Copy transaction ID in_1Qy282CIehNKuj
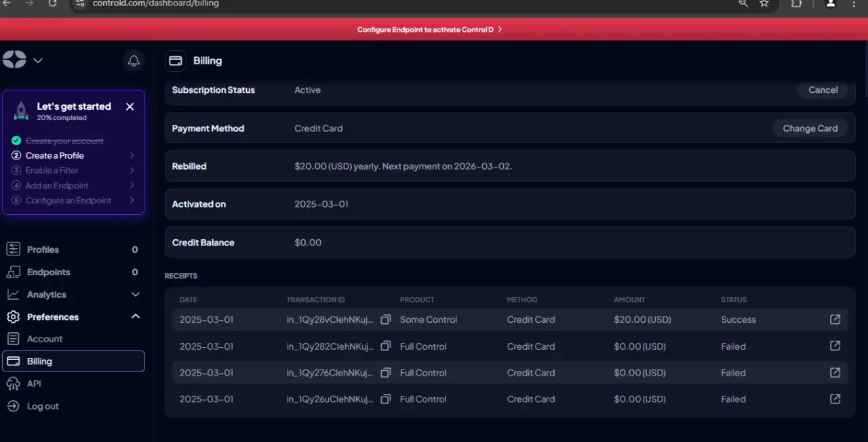The height and width of the screenshot is (442, 868). pos(386,346)
